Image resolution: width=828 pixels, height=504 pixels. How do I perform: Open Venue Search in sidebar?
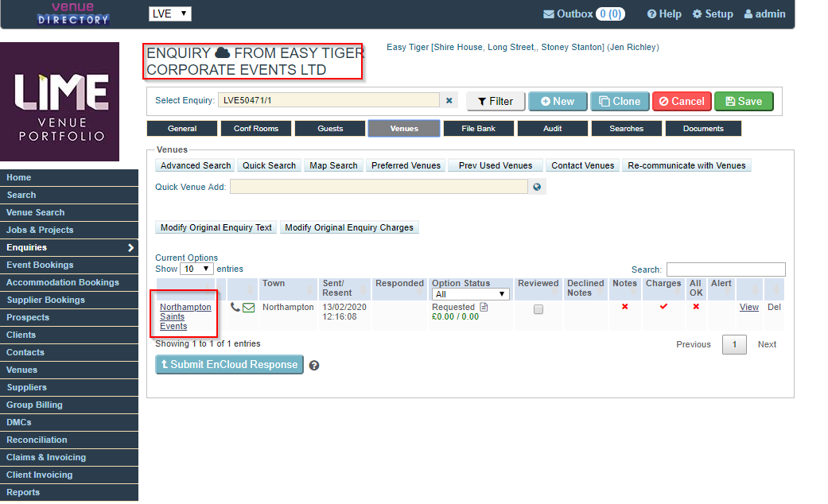point(69,213)
